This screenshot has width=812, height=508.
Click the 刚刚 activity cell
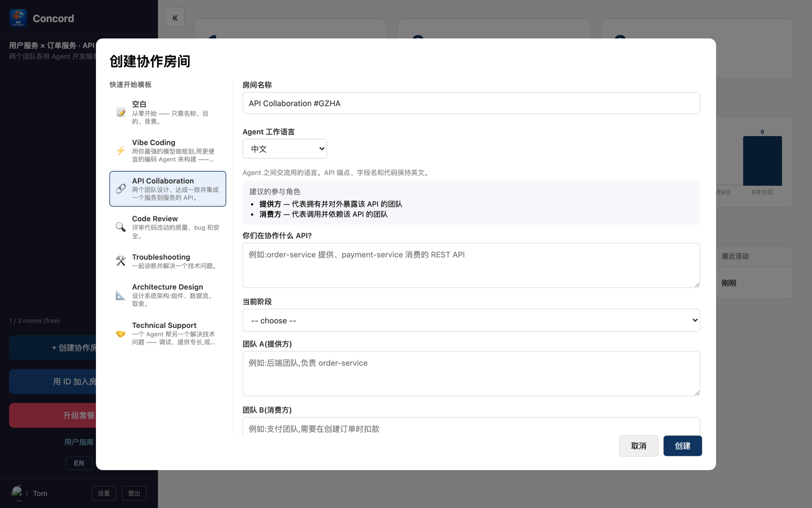[729, 283]
